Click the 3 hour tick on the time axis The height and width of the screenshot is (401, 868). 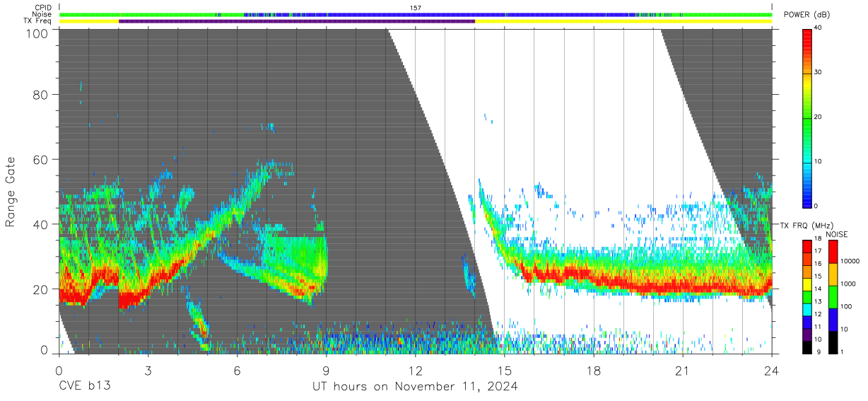tap(148, 371)
